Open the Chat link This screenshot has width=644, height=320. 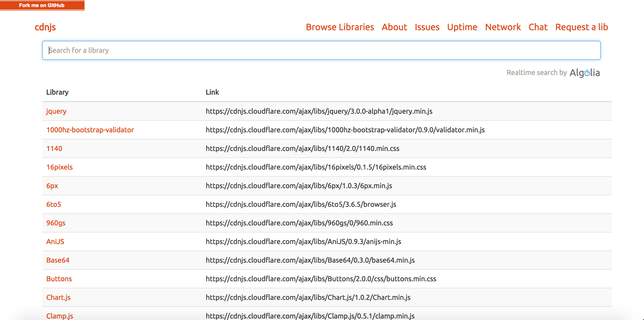point(538,27)
